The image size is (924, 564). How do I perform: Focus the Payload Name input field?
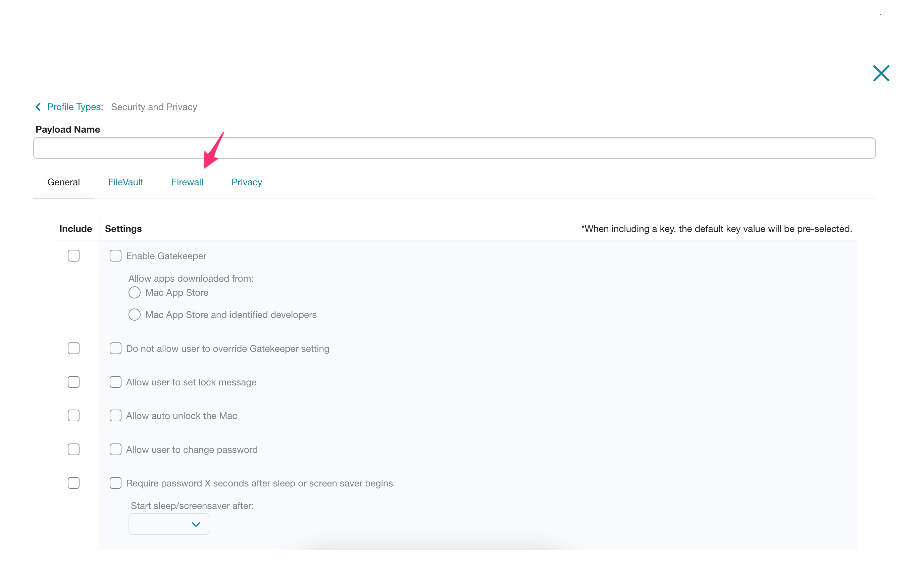point(454,148)
